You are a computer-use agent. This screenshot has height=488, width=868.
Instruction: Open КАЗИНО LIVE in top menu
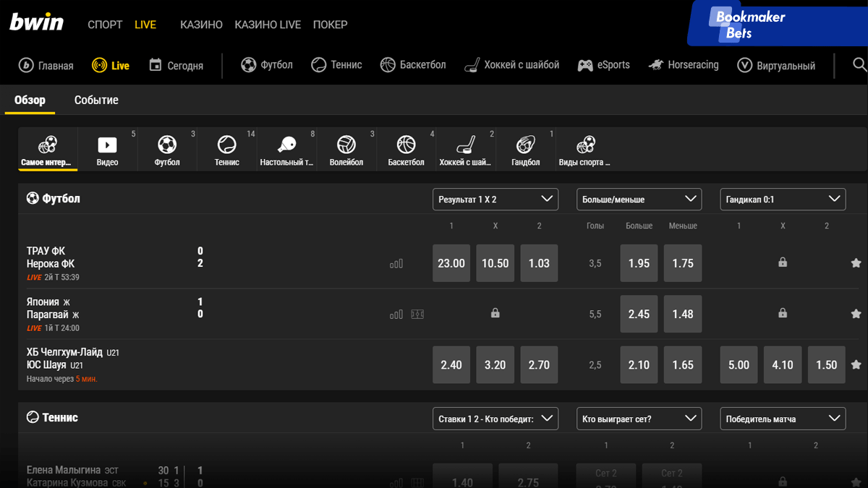[x=268, y=25]
